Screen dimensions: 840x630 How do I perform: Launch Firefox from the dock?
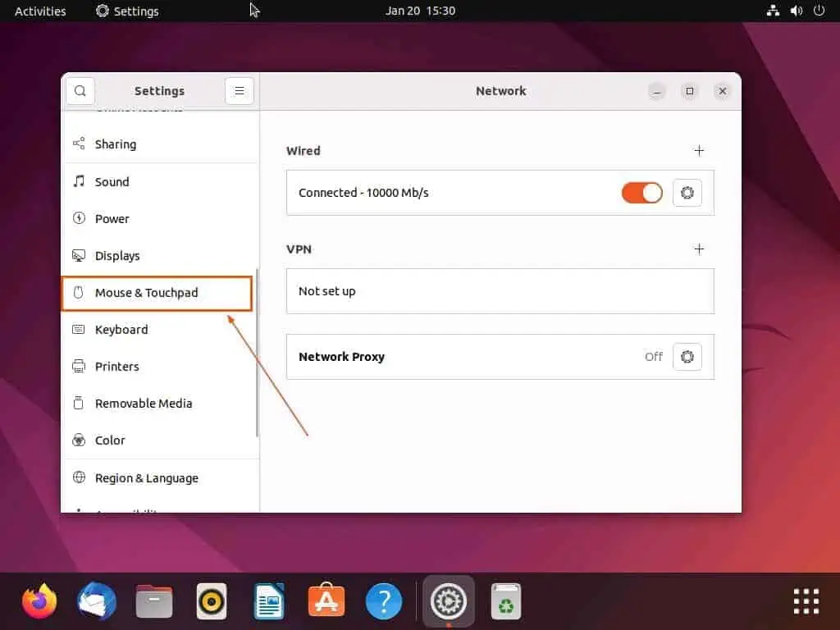pyautogui.click(x=39, y=600)
